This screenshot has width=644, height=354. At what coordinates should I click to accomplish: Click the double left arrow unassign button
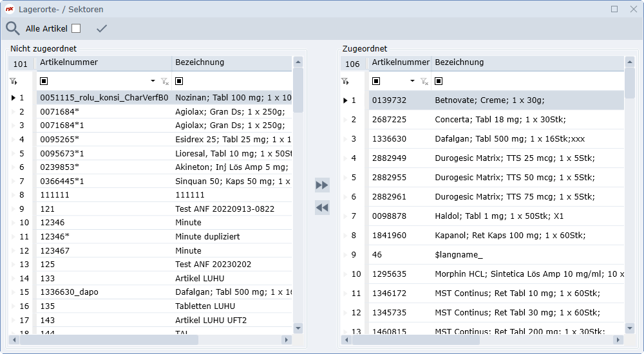[322, 207]
